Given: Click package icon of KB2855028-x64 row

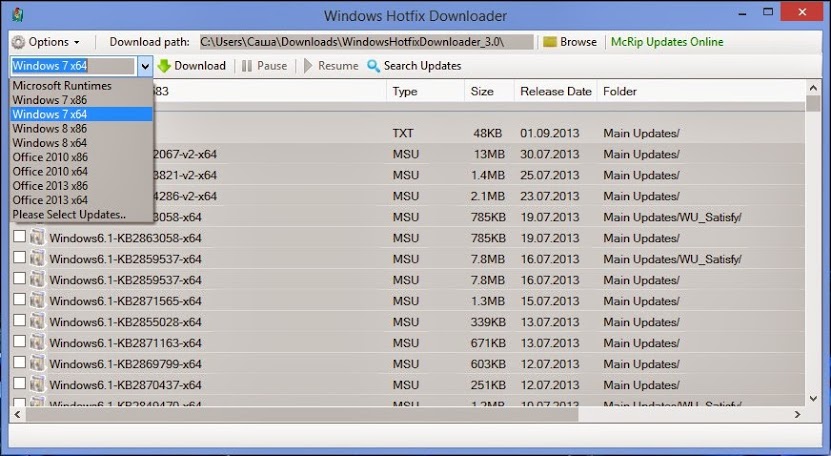Looking at the screenshot, I should pyautogui.click(x=37, y=321).
